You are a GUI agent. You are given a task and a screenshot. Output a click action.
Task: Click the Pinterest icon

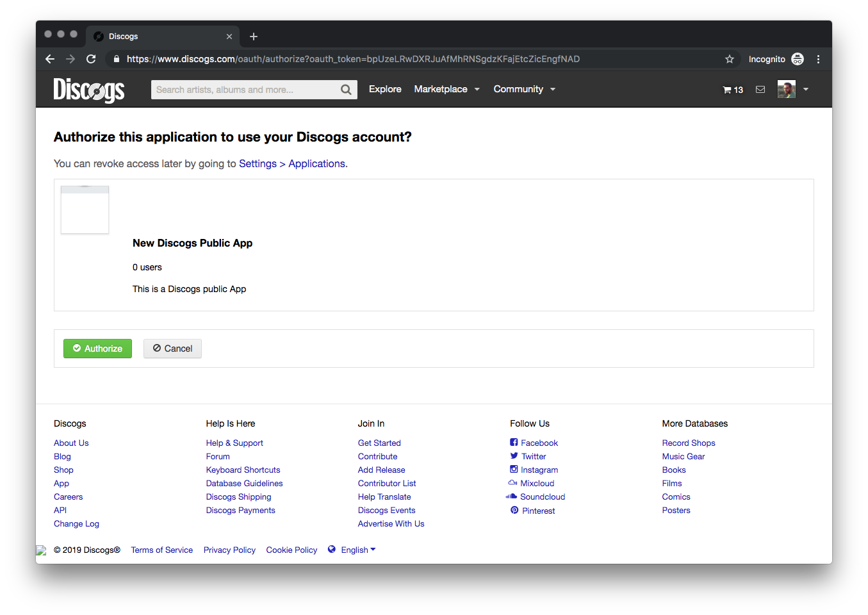[514, 510]
